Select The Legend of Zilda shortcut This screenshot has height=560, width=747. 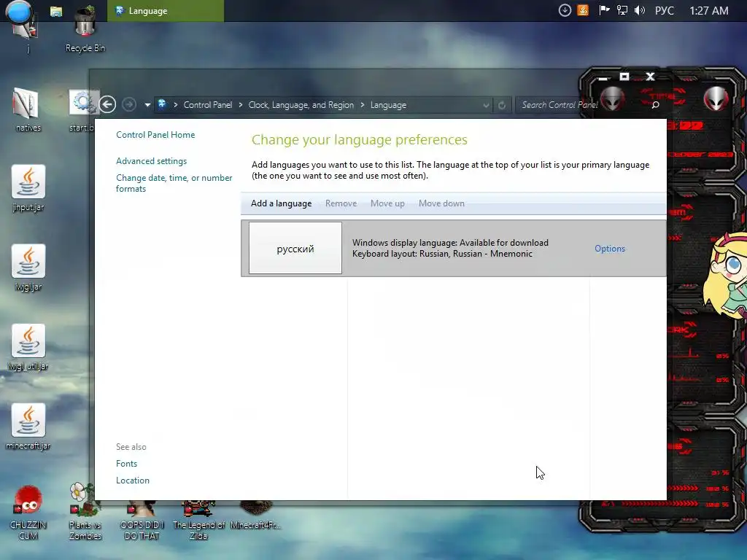point(198,521)
